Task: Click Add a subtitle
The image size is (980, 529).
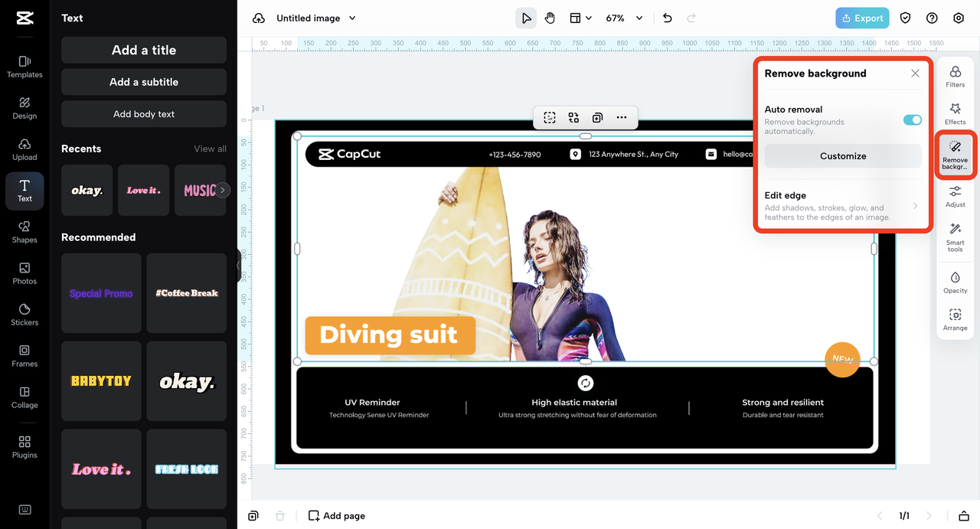Action: [x=144, y=82]
